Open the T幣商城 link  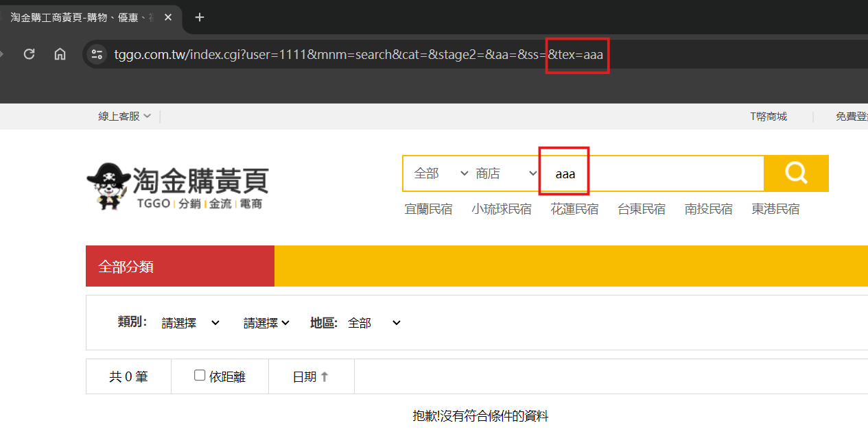click(x=769, y=117)
